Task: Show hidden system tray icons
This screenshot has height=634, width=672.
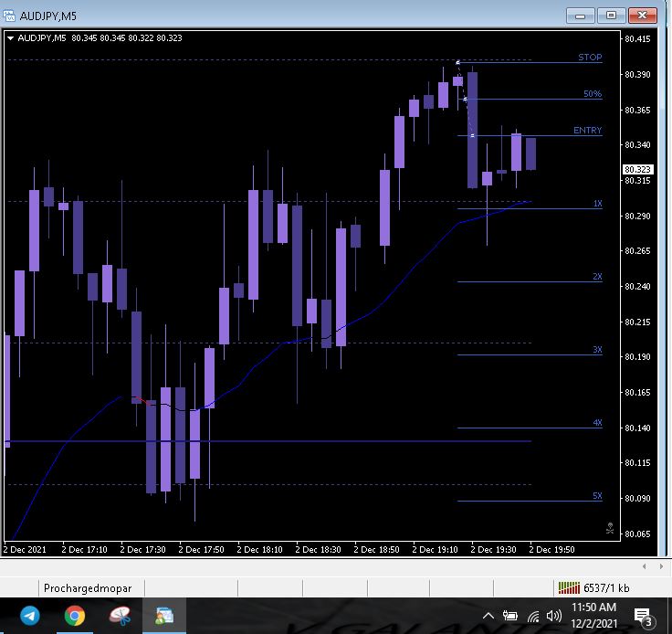Action: click(488, 617)
